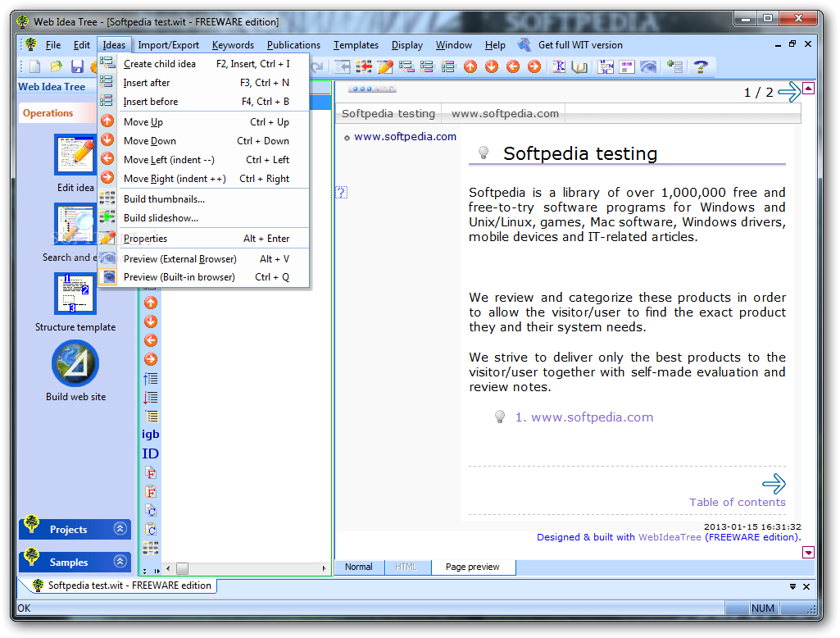840x638 pixels.
Task: Click the eye preview toolbar icon
Action: tap(648, 66)
